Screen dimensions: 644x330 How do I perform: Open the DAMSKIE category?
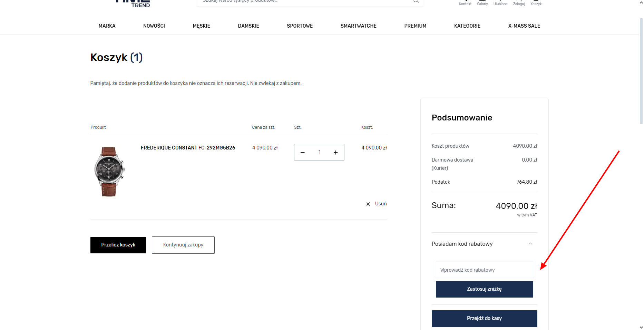248,26
